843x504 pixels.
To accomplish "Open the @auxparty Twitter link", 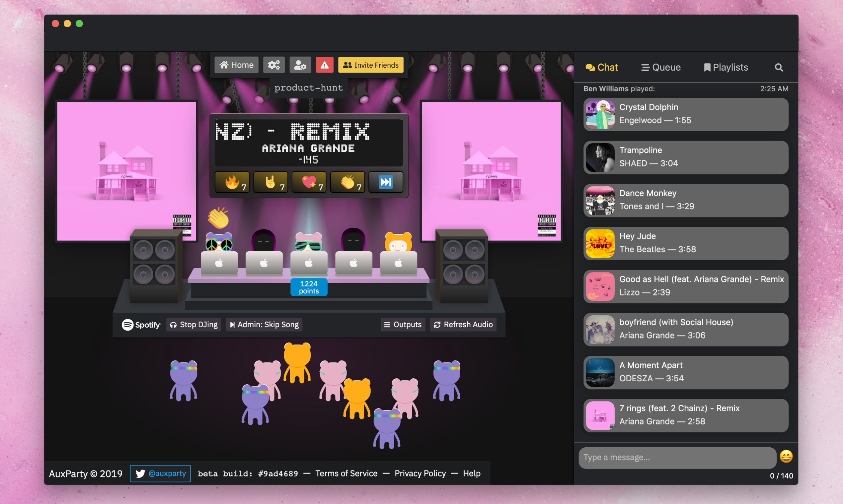I will (x=160, y=473).
